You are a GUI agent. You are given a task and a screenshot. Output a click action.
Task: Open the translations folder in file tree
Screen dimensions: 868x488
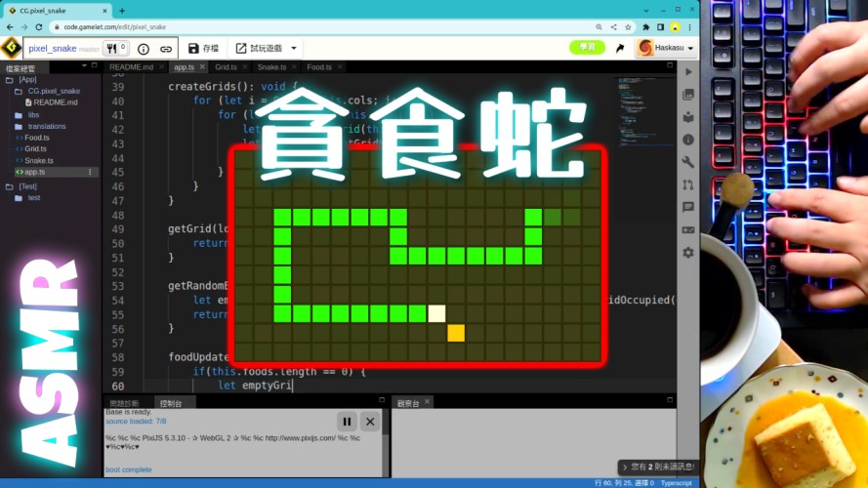click(47, 126)
